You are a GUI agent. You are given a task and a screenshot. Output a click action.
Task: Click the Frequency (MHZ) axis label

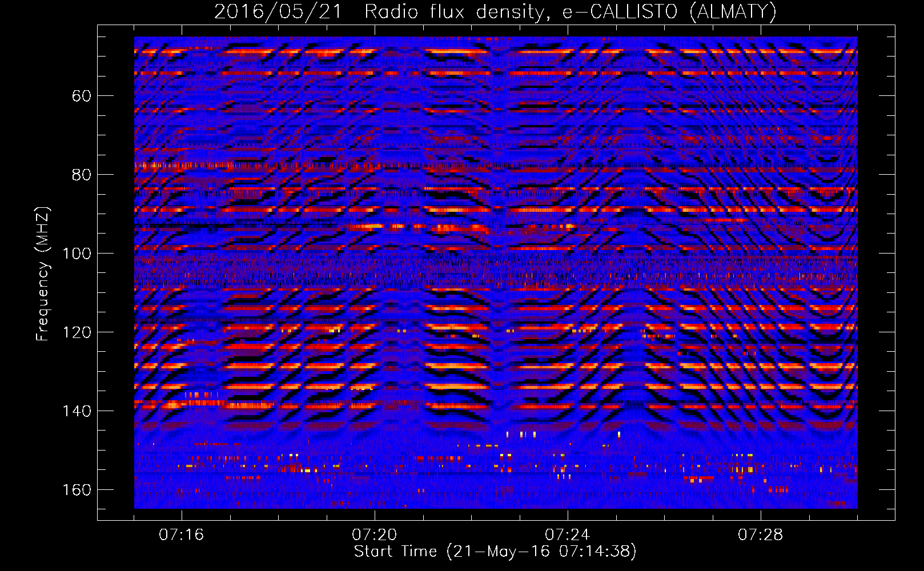tap(42, 274)
